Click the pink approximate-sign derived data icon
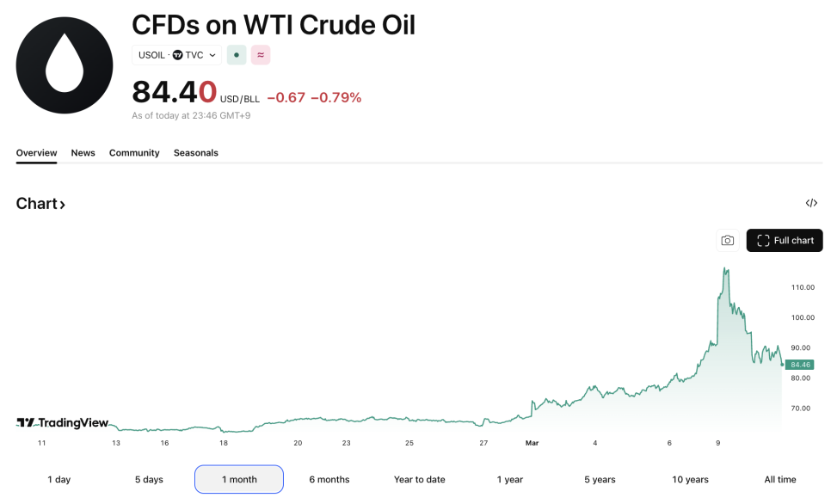 tap(261, 55)
